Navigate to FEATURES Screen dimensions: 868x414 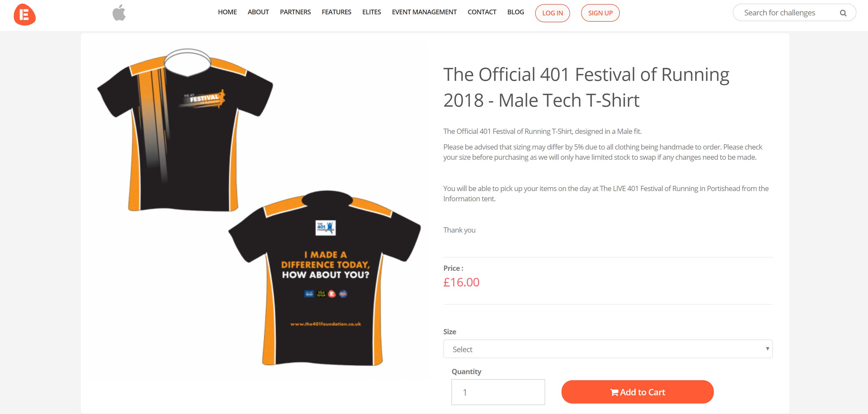(x=336, y=12)
